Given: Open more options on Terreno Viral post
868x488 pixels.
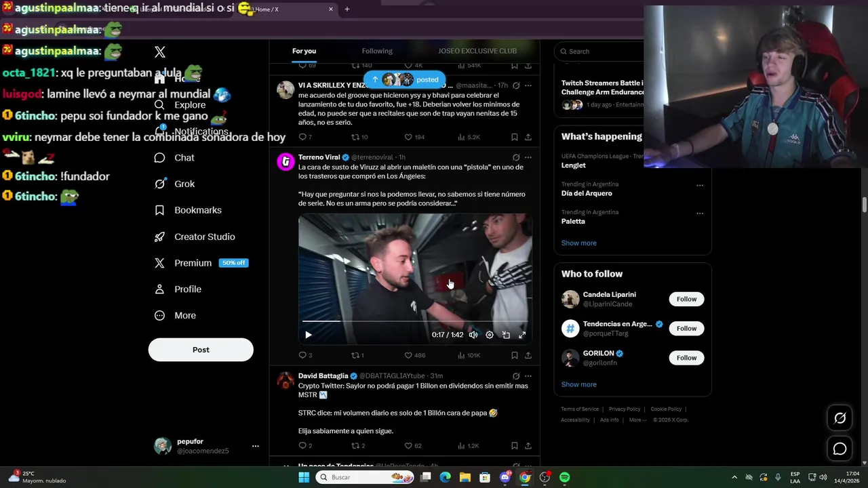Looking at the screenshot, I should click(528, 157).
